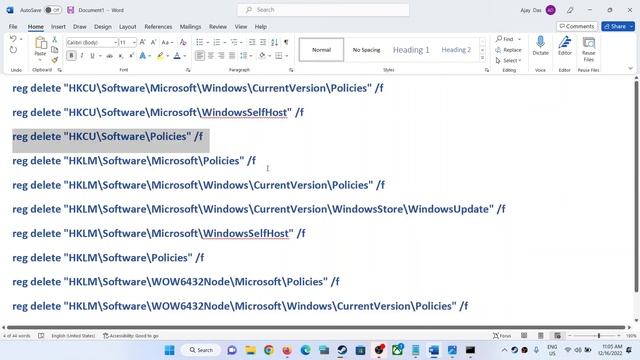The image size is (640, 360).
Task: Toggle Justify alignment
Action: point(232,56)
